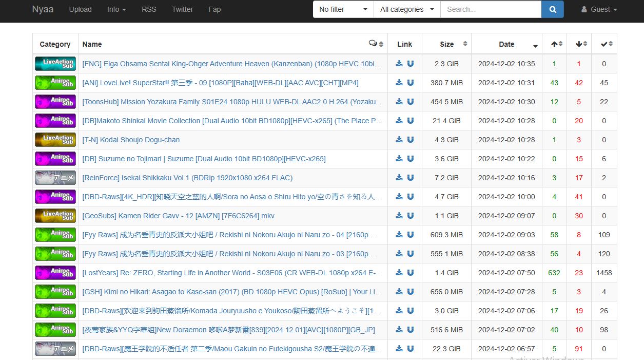Expand the All categories dropdown
644x360 pixels.
tap(407, 9)
